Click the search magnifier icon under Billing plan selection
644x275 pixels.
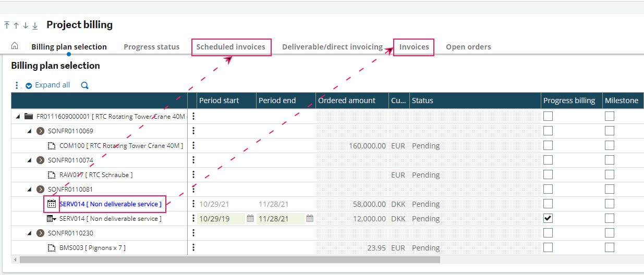(85, 85)
